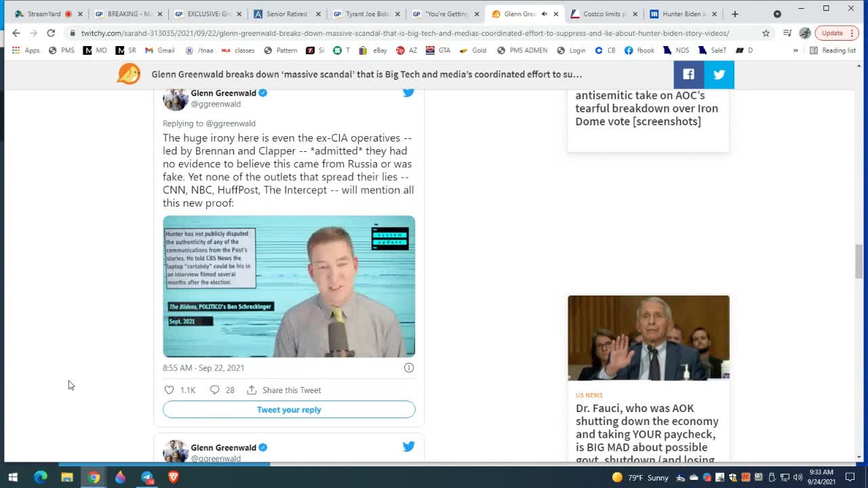Mute the tab via speaker icon
The image size is (868, 488).
544,14
